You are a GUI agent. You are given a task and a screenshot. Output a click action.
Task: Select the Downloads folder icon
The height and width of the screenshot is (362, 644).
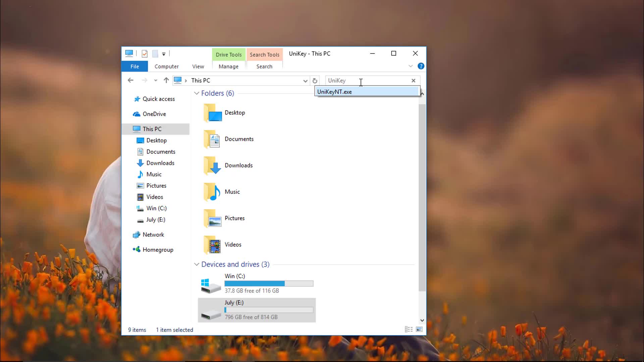tap(212, 166)
